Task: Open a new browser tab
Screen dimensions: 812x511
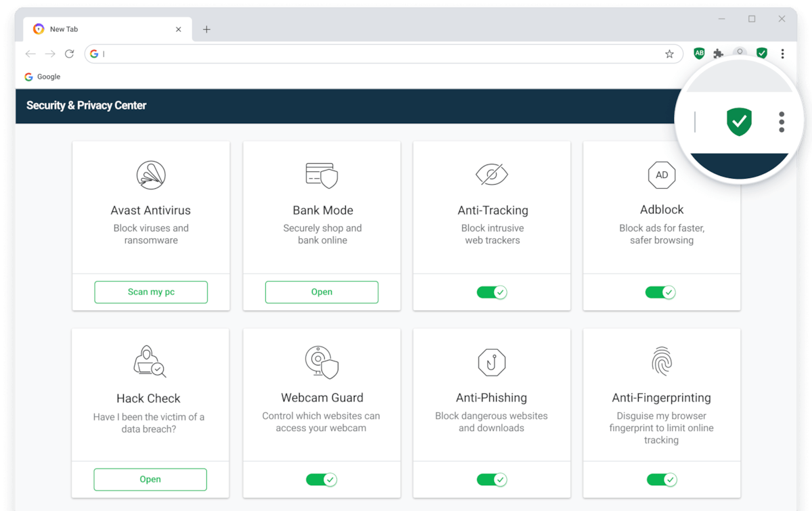Action: [x=206, y=29]
